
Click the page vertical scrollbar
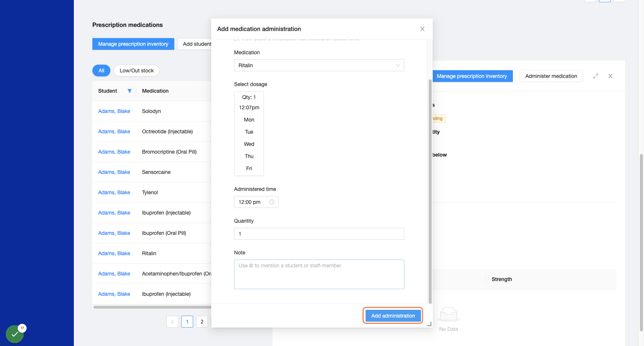click(641, 243)
